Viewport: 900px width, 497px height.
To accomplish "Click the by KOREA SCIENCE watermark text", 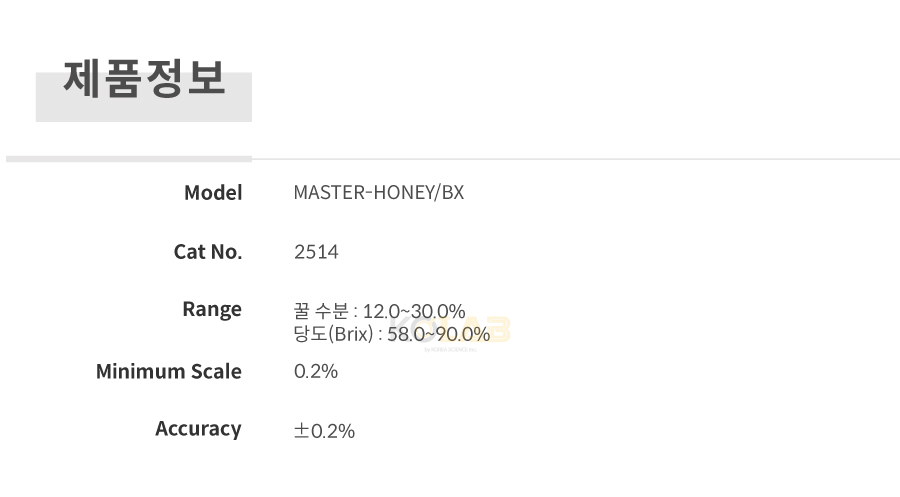I will tap(451, 349).
